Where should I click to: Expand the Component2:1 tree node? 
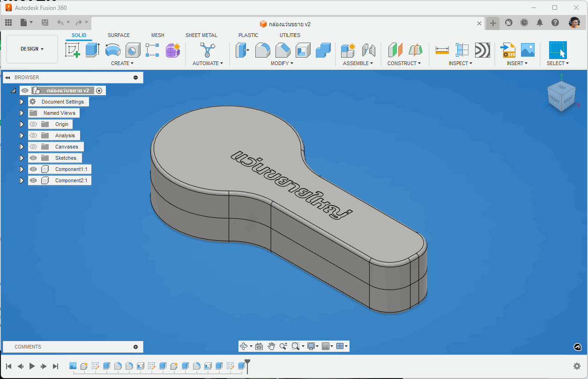pos(21,180)
